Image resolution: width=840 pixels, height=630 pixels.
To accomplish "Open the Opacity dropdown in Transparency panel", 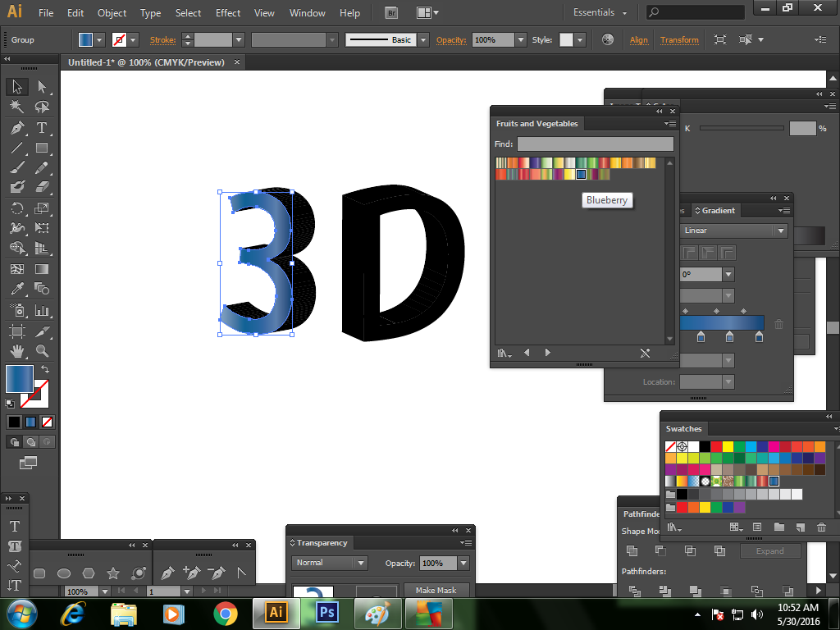I will point(463,563).
